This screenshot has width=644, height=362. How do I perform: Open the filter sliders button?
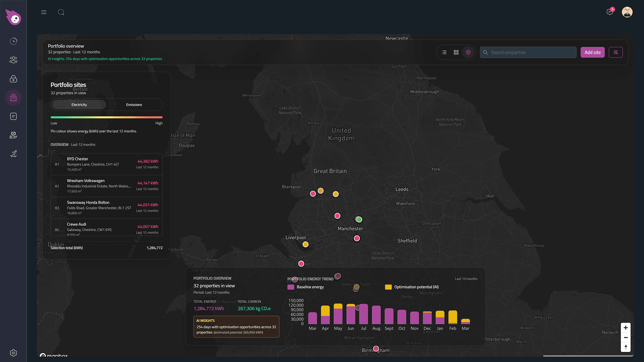(616, 52)
